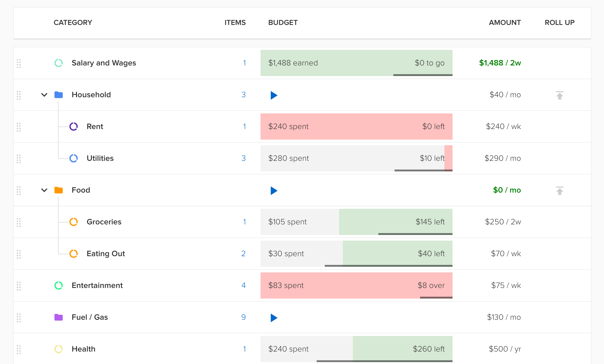Collapse the Household category group
Screen dimensions: 604x364
[x=44, y=95]
